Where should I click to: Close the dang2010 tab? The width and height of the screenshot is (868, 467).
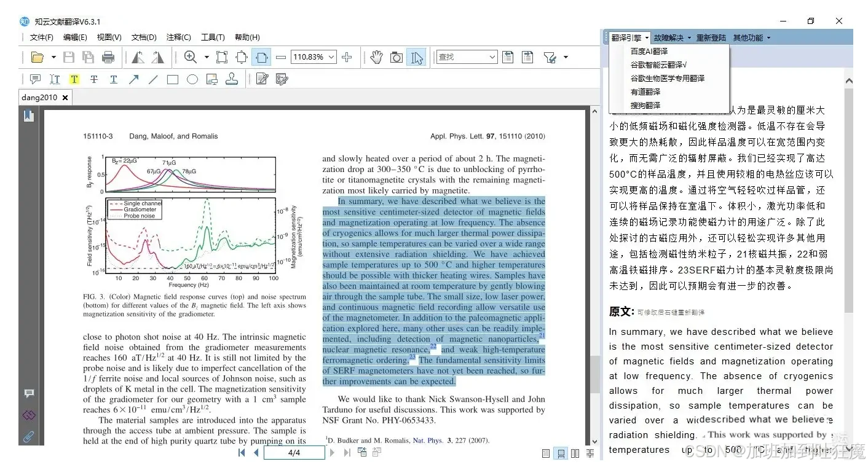pyautogui.click(x=65, y=98)
